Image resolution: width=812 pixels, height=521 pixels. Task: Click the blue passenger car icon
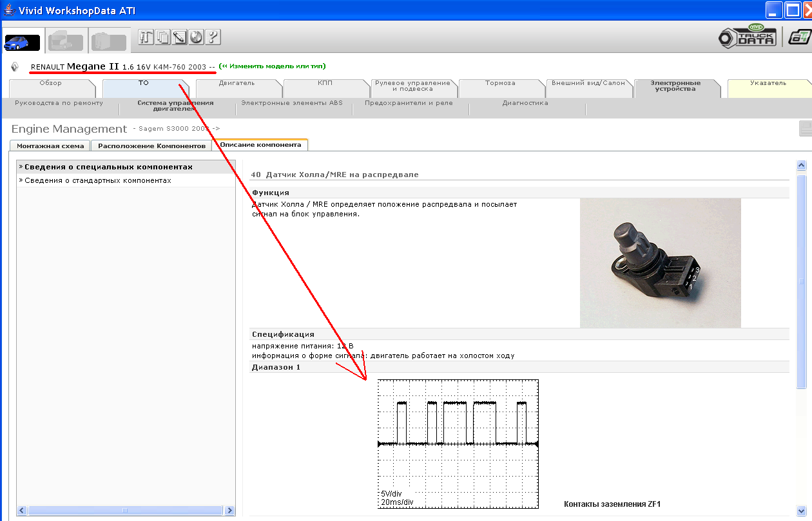tap(22, 43)
